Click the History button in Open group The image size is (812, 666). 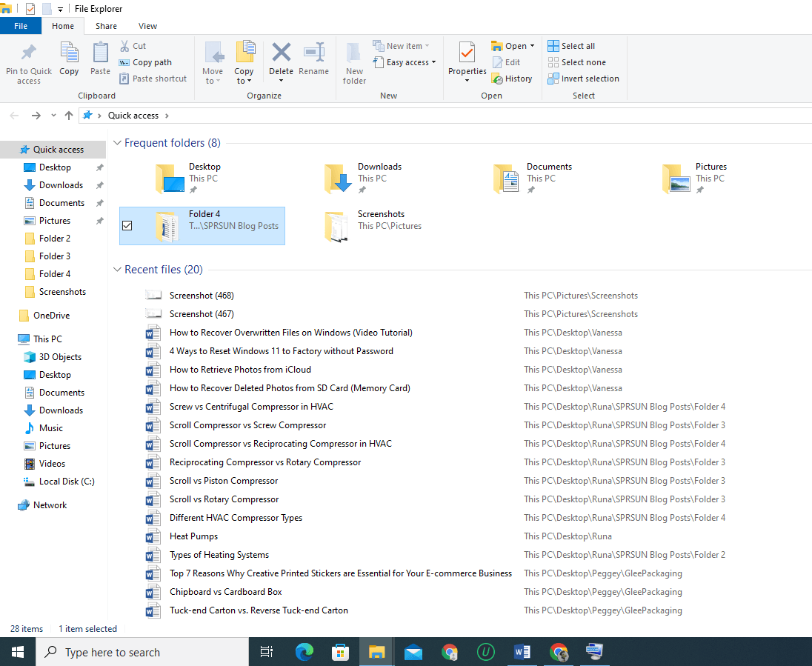[x=513, y=79]
